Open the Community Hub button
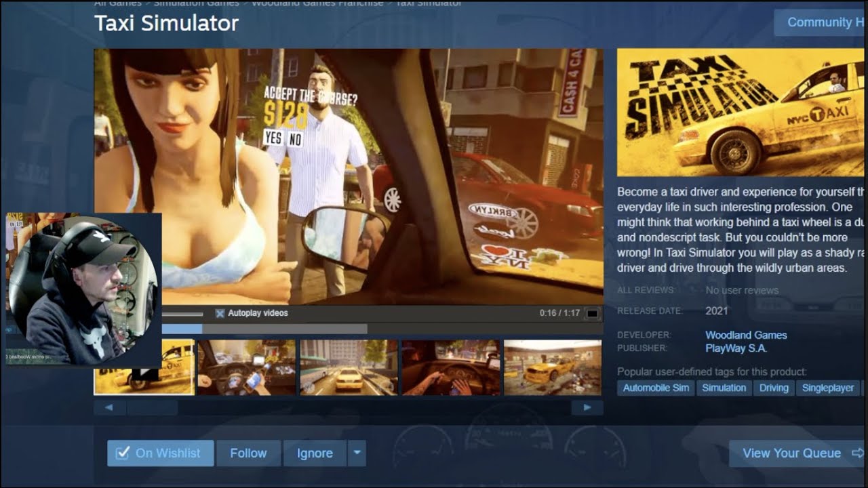Image resolution: width=868 pixels, height=488 pixels. (821, 22)
